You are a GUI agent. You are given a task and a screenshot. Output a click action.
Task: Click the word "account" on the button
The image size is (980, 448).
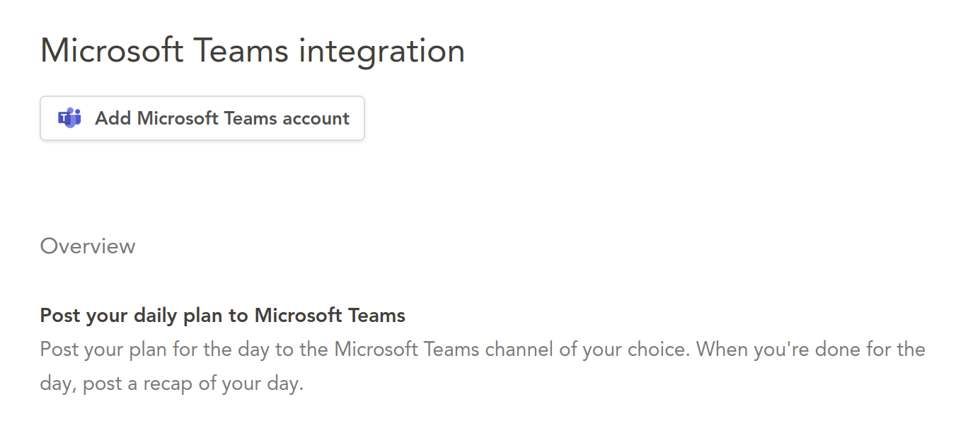[316, 118]
